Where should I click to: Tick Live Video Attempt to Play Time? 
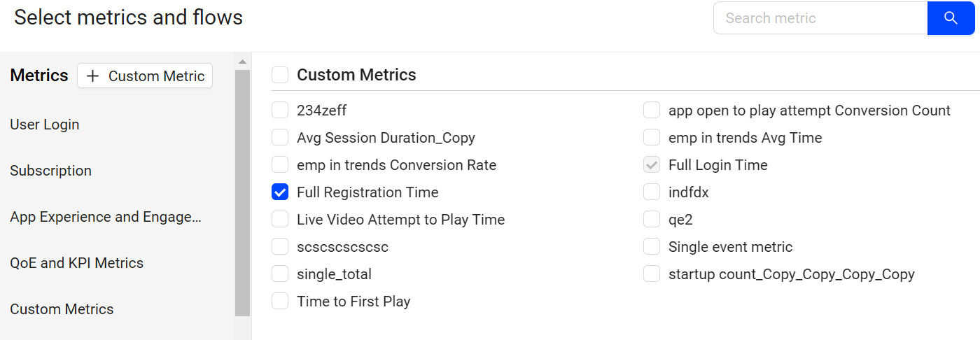coord(280,220)
